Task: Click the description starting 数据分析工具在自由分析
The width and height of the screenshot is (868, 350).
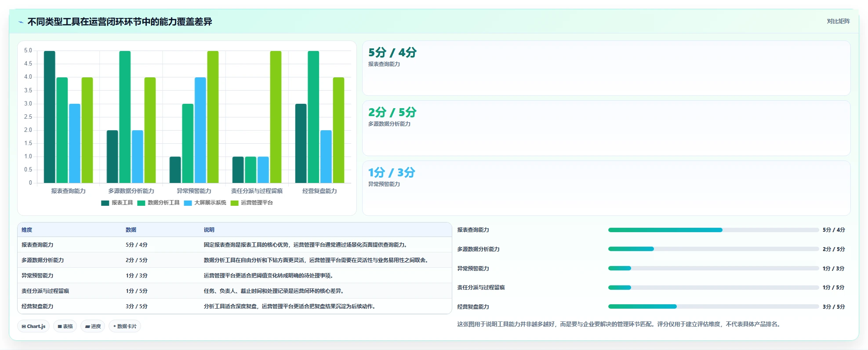Action: [317, 260]
